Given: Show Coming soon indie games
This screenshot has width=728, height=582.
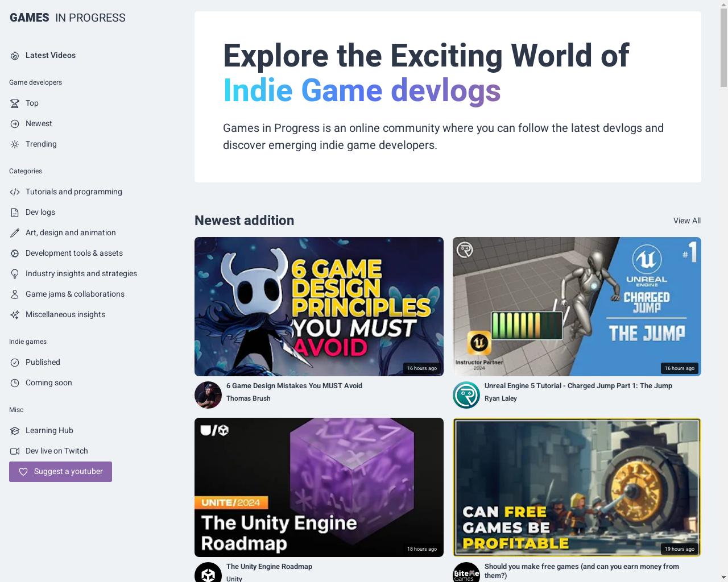Looking at the screenshot, I should pos(49,383).
